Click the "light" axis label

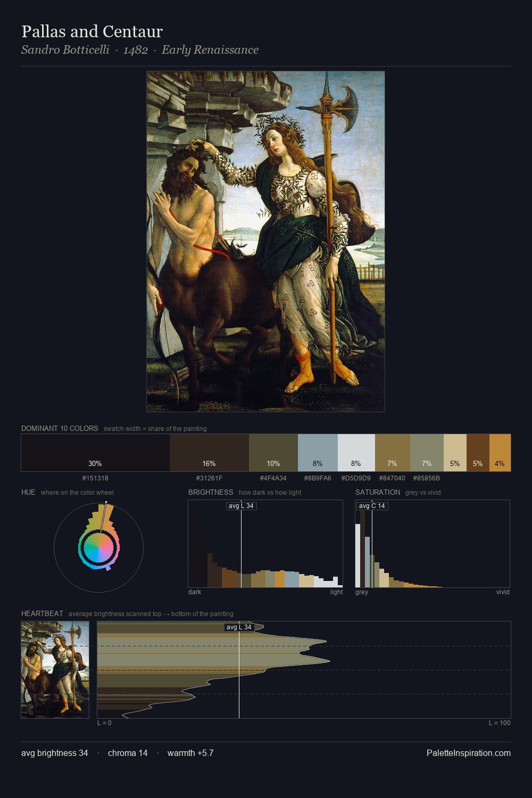coord(336,592)
